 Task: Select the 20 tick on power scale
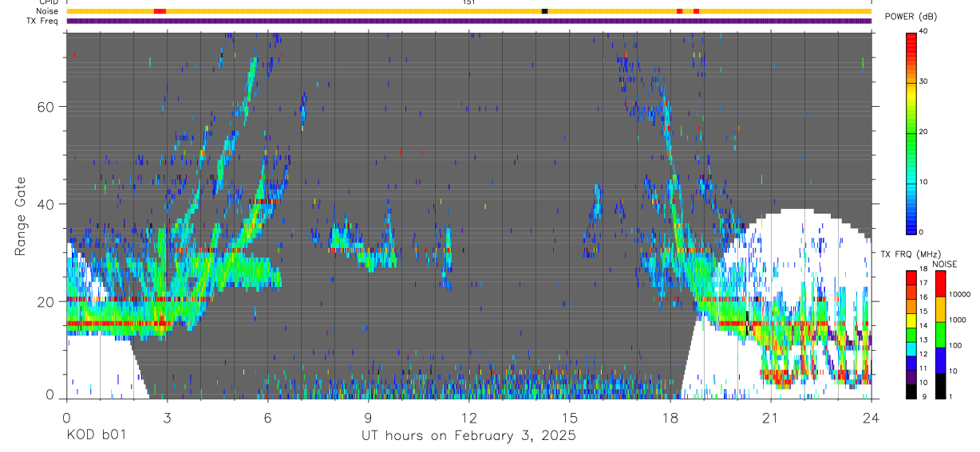pos(924,132)
